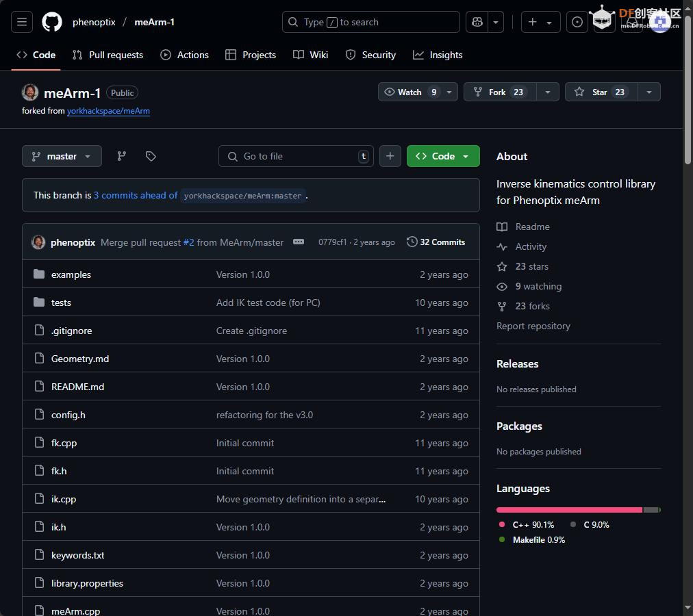Open the 3 commits ahead of link
Screen dimensions: 693x616
pos(136,195)
